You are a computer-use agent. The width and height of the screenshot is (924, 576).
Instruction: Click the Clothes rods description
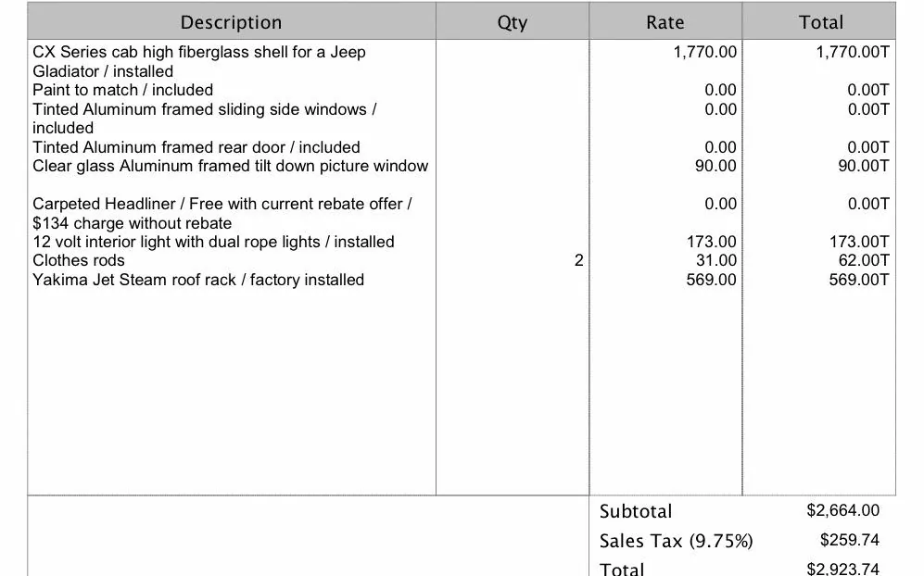[x=79, y=260]
